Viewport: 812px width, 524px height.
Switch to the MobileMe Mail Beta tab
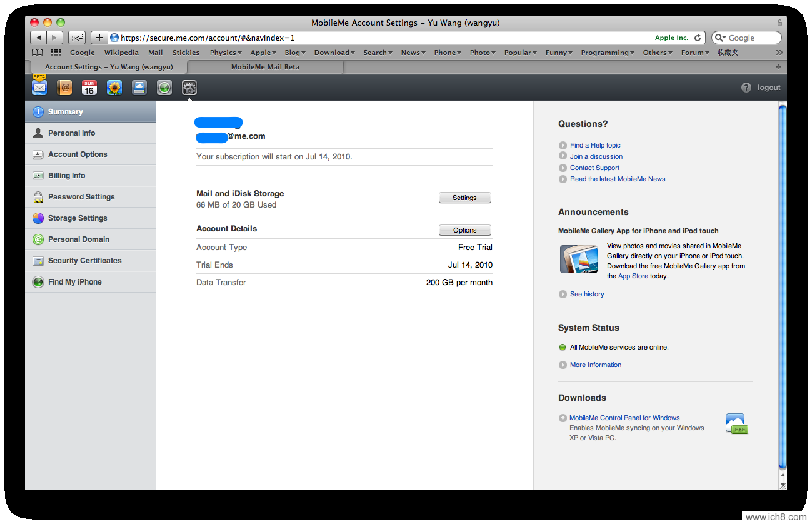265,67
